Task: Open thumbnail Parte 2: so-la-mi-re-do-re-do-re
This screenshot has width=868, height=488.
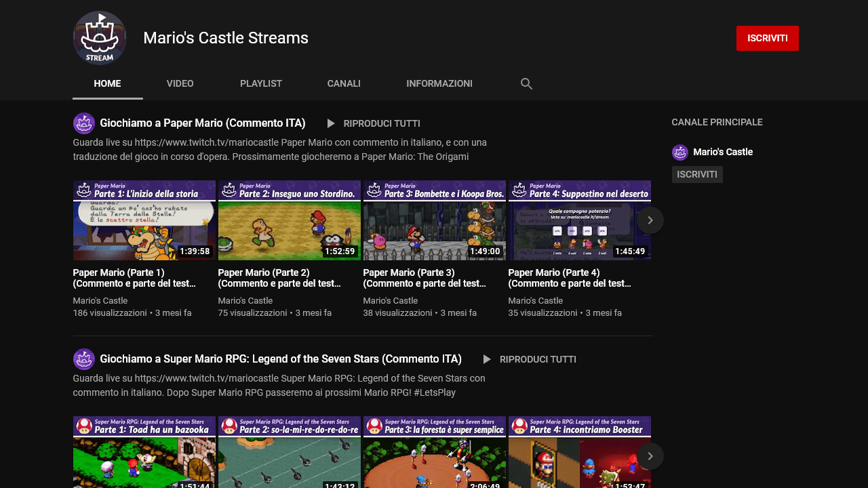Action: tap(290, 452)
